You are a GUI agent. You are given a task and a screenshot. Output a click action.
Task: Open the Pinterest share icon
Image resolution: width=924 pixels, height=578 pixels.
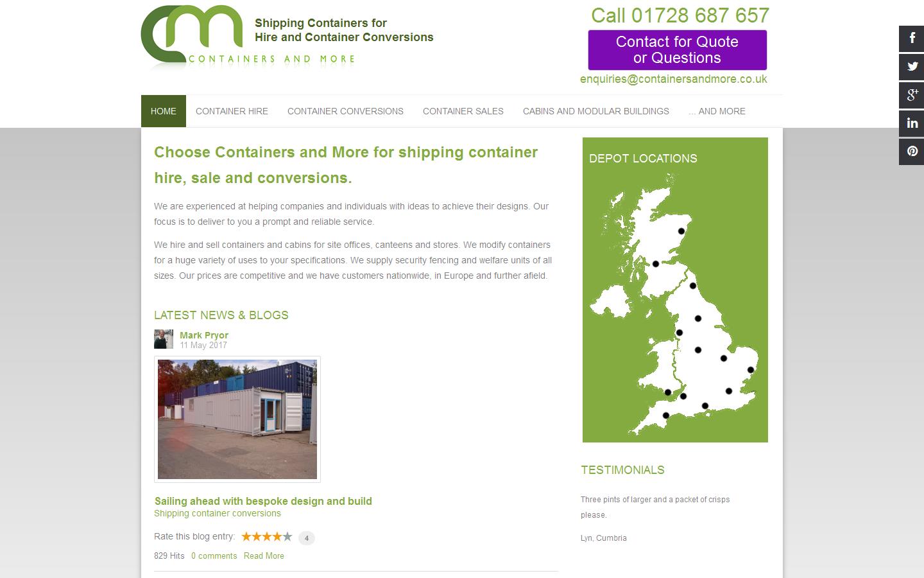coord(911,152)
